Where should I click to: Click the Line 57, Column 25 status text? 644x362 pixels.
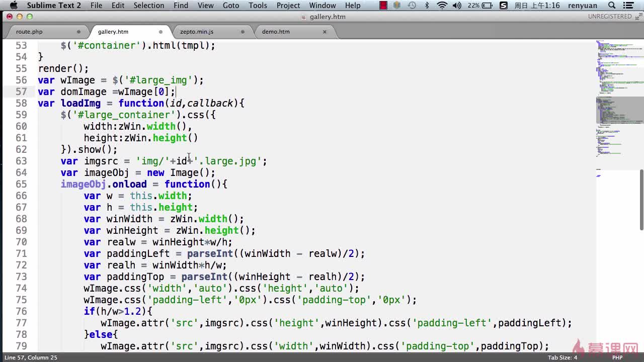tap(31, 357)
